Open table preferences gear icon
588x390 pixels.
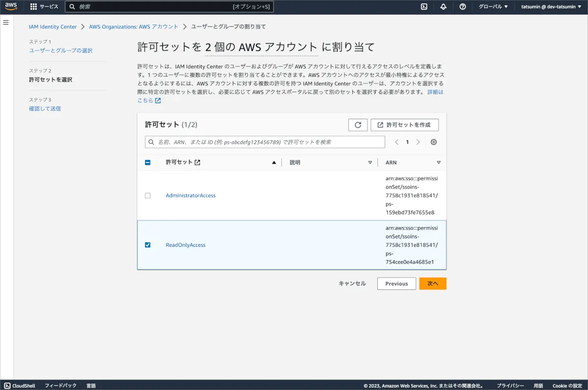[434, 142]
